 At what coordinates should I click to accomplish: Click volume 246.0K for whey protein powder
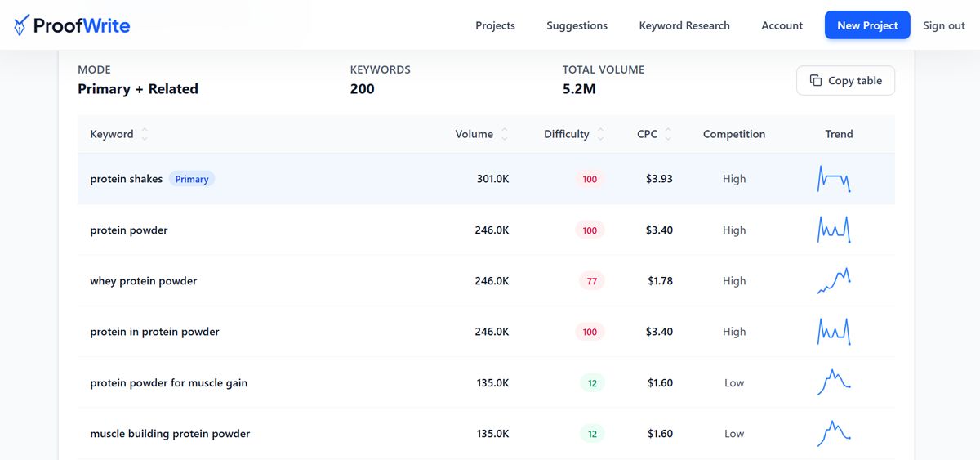coord(492,280)
